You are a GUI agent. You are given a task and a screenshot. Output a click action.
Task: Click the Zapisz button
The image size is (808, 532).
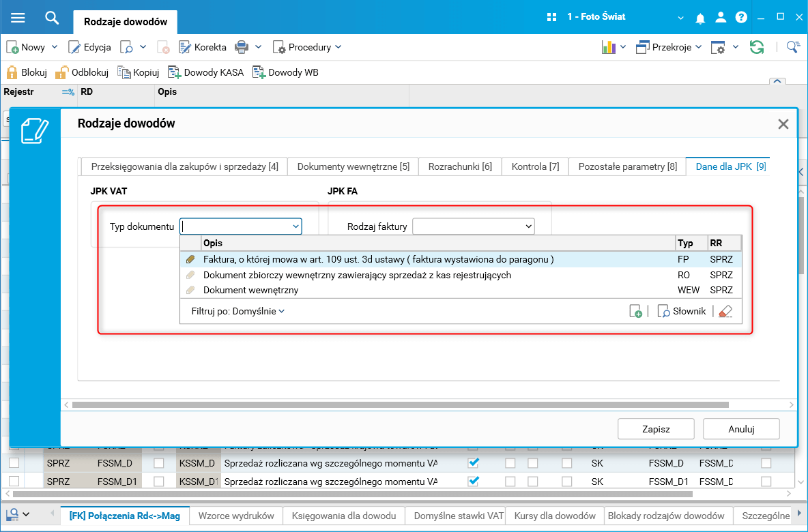click(x=656, y=429)
